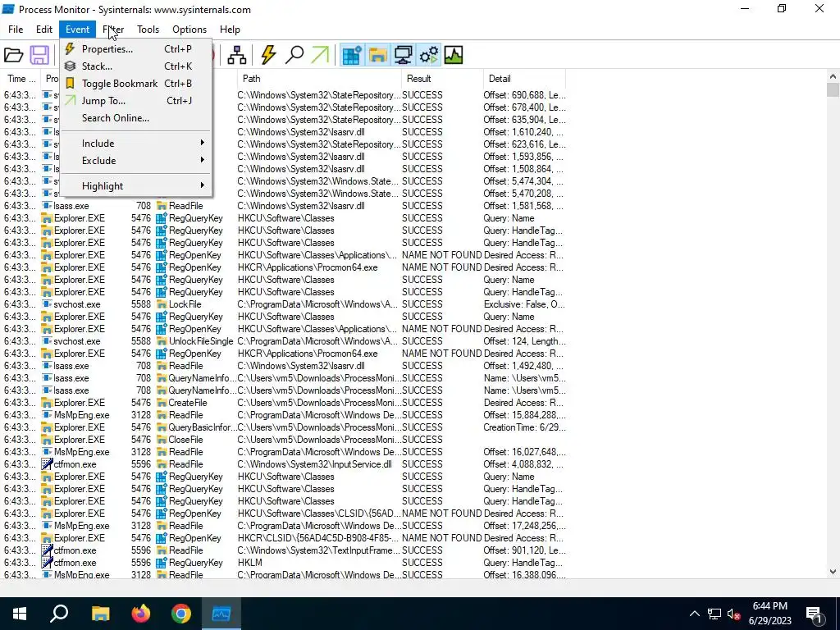Click the 'Offset: 690,688' detail cell
Viewport: 840px width, 630px height.
(x=524, y=95)
